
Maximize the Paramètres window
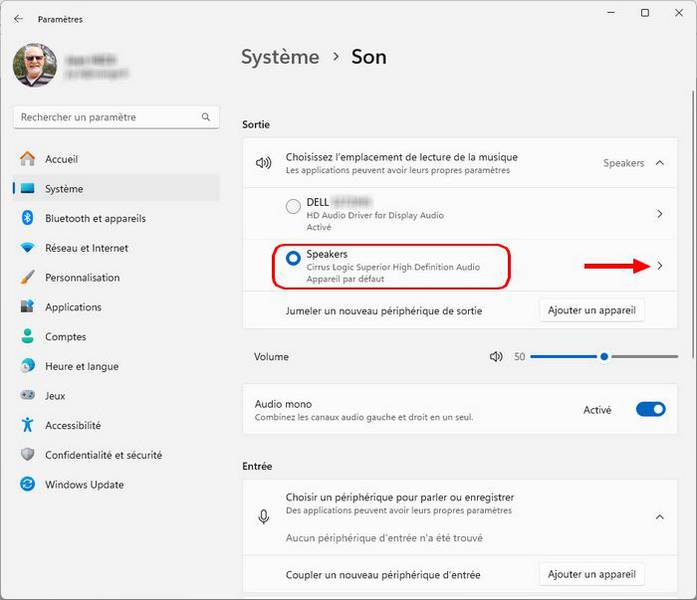[645, 12]
